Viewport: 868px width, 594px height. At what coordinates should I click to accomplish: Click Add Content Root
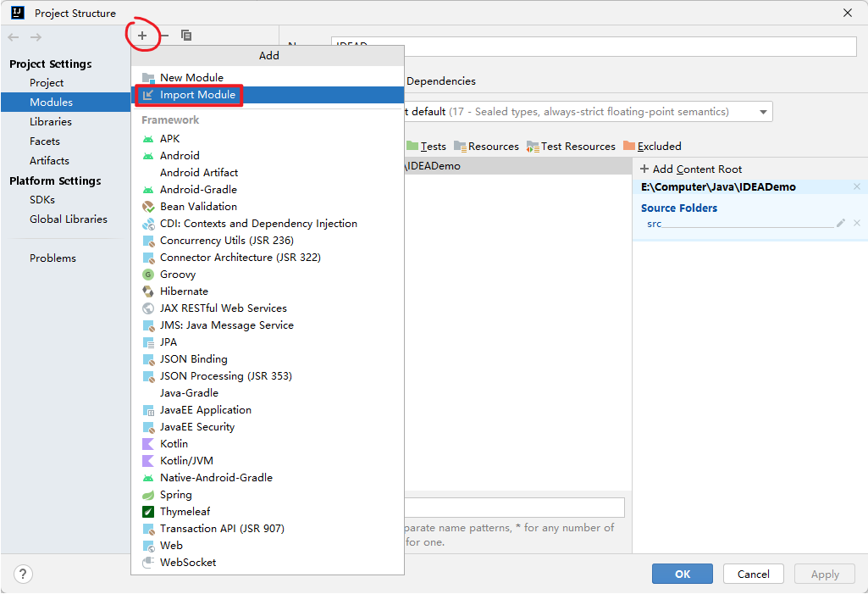(691, 169)
